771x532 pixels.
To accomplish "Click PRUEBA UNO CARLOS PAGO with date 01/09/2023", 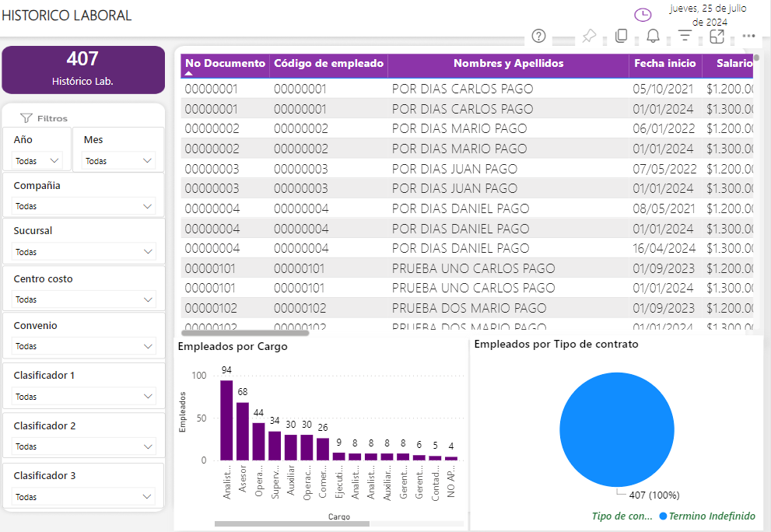I will [474, 268].
